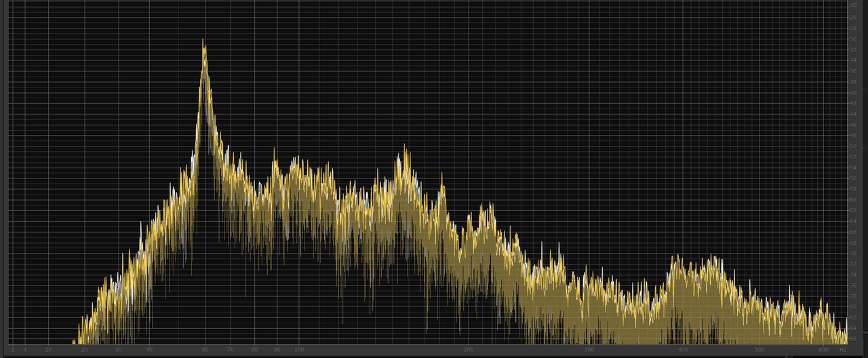This screenshot has height=358, width=868.
Task: Click the 500 Hz frequency axis label
Action: pos(759,350)
